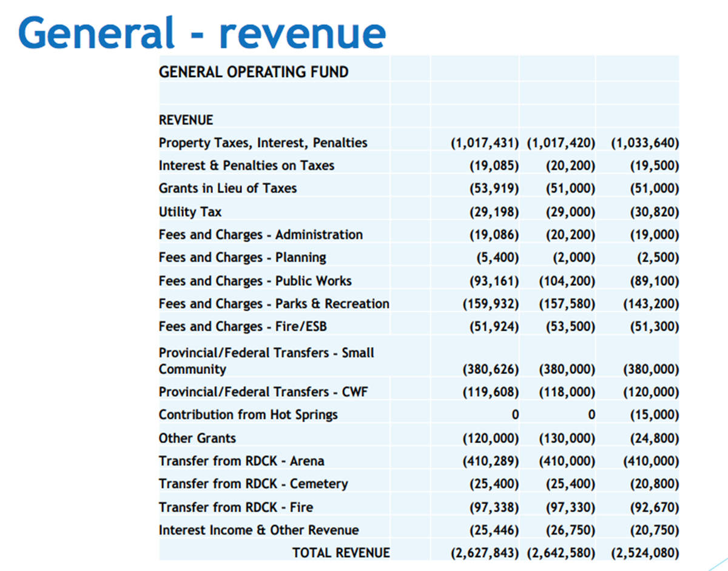728x571 pixels.
Task: Select 'Provincial/Federal Transfers - Small Community' label
Action: tap(266, 360)
